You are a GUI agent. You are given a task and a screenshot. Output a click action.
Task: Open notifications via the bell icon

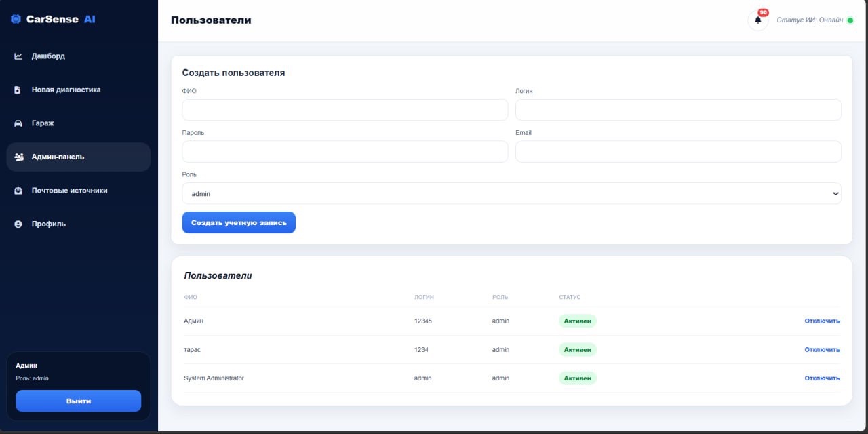coord(758,20)
